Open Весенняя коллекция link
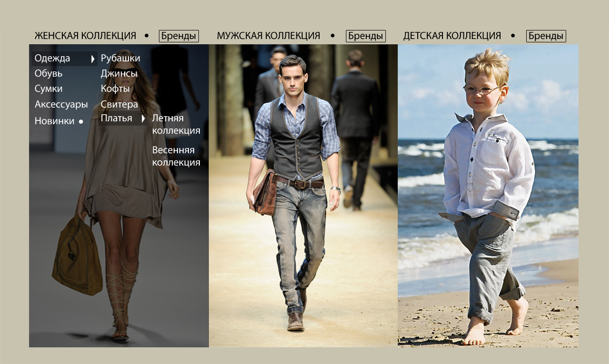The image size is (609, 364). coord(176,156)
